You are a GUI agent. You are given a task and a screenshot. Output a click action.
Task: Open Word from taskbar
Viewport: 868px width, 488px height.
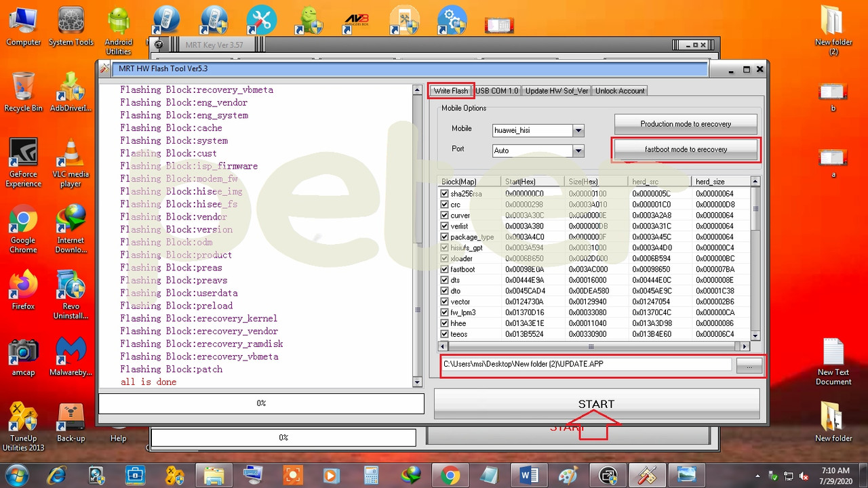pos(528,474)
